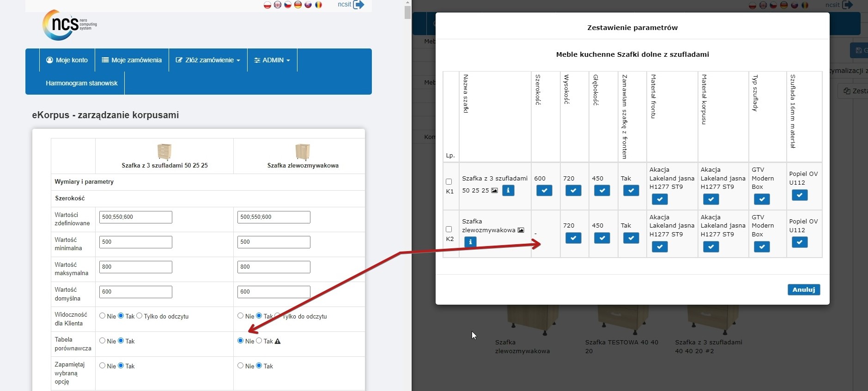
Task: Click the info icon in the K2 row
Action: pyautogui.click(x=470, y=242)
